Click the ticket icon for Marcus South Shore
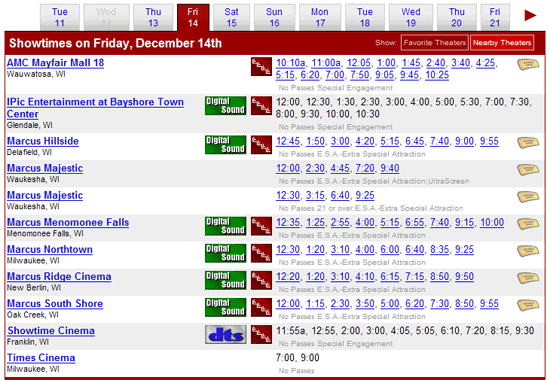This screenshot has width=550, height=380. [528, 305]
